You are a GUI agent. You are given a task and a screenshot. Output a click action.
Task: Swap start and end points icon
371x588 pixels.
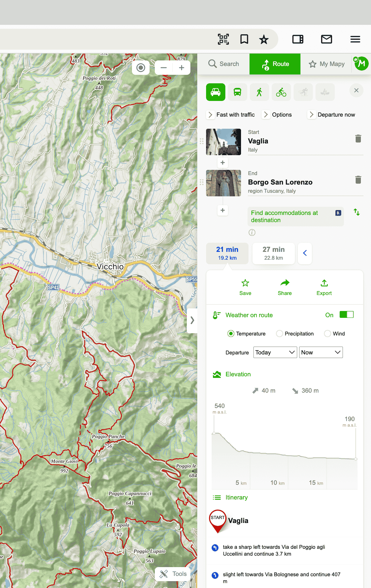357,212
